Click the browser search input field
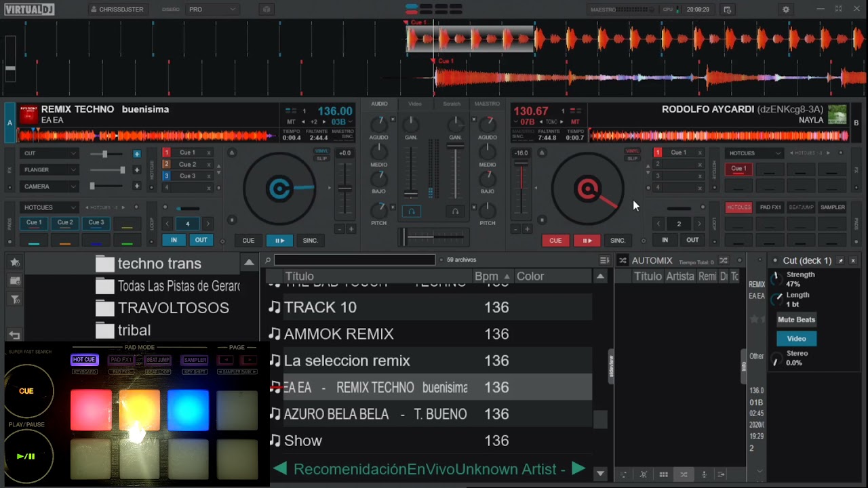 coord(355,260)
